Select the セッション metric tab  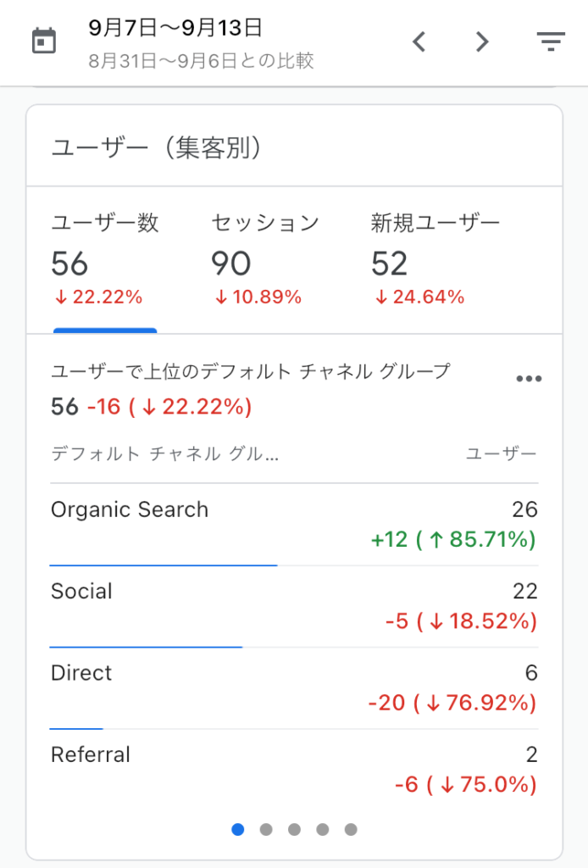tap(265, 259)
